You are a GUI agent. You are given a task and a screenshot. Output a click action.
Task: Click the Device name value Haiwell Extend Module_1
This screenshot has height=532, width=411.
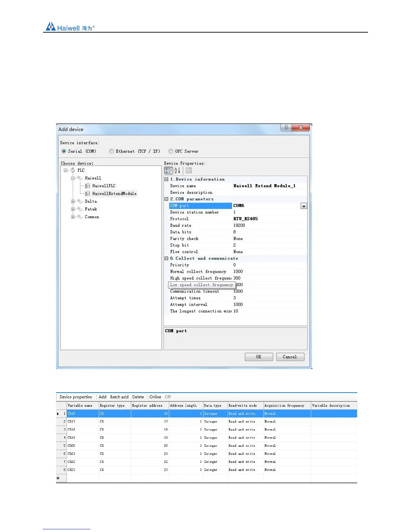tap(264, 186)
